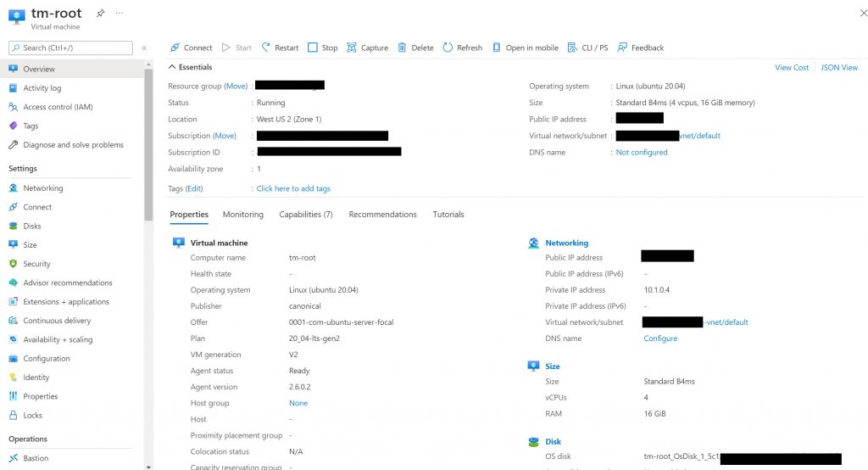
Task: Open the ellipsis more options menu
Action: click(119, 13)
